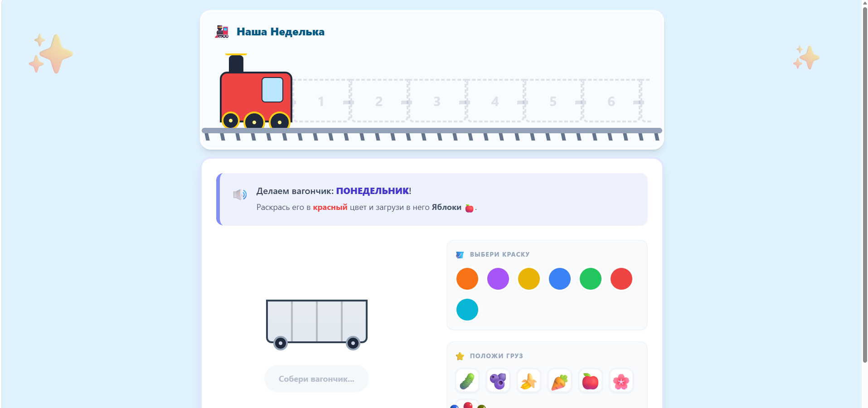Put the red apple cargo in wagon
The height and width of the screenshot is (408, 868).
click(590, 381)
